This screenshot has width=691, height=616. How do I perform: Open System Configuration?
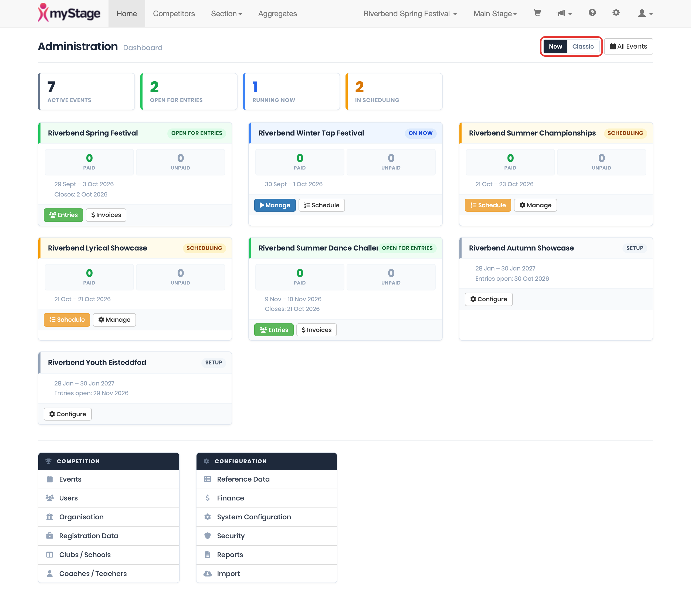click(x=267, y=517)
